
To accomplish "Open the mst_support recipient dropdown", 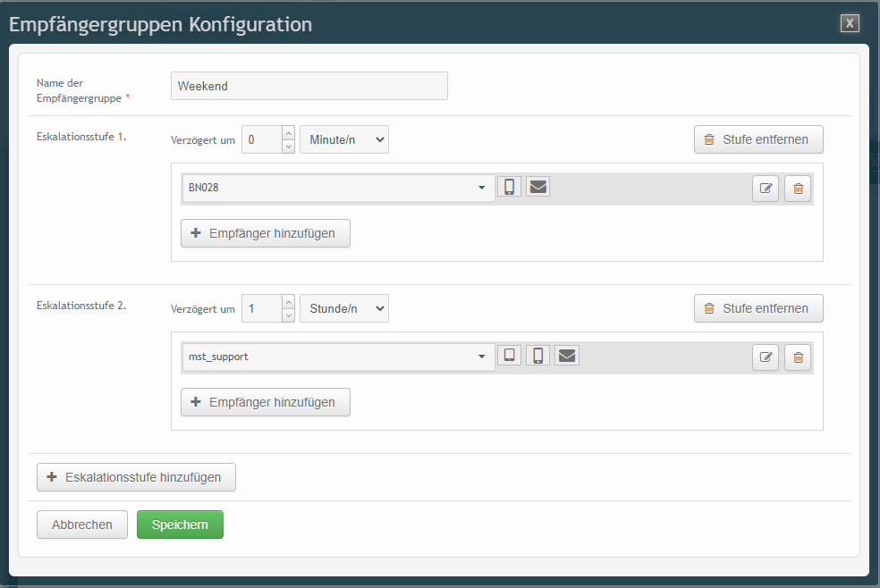I will [338, 357].
